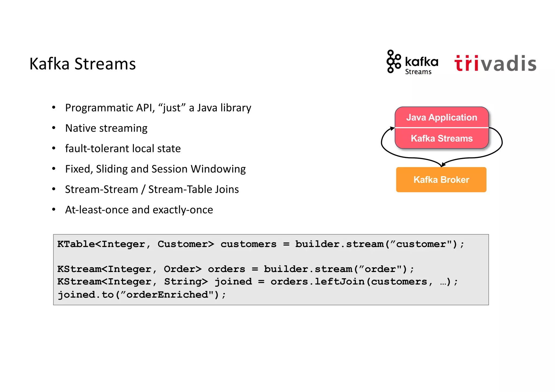Click the 'Streams' word under kafka logo
Image resolution: width=555 pixels, height=392 pixels.
pos(418,72)
